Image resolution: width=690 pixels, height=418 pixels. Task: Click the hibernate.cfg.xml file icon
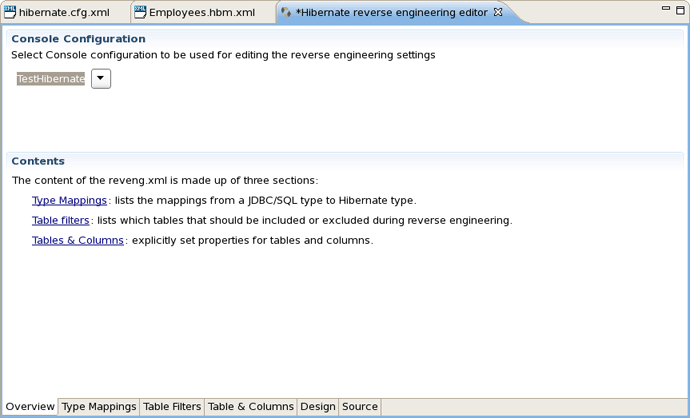pyautogui.click(x=10, y=13)
